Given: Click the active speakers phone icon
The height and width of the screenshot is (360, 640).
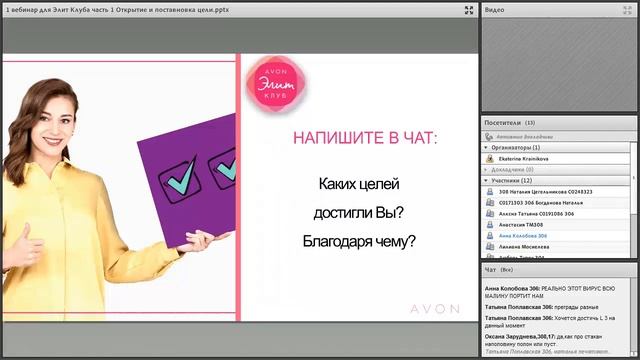Looking at the screenshot, I should 489,137.
